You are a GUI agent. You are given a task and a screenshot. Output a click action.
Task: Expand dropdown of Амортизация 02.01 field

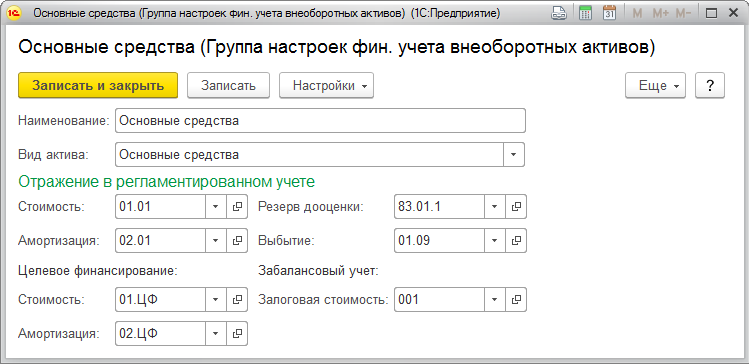215,240
